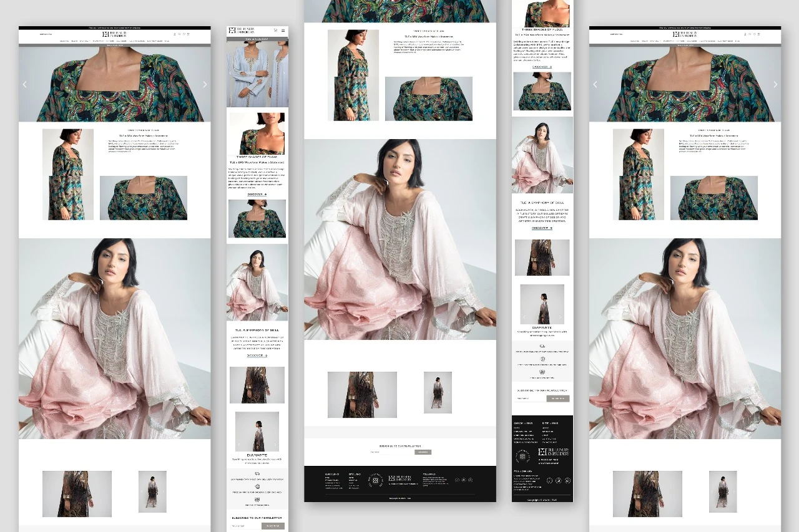Open the last social icon in the wide desktop footer

pos(470,480)
